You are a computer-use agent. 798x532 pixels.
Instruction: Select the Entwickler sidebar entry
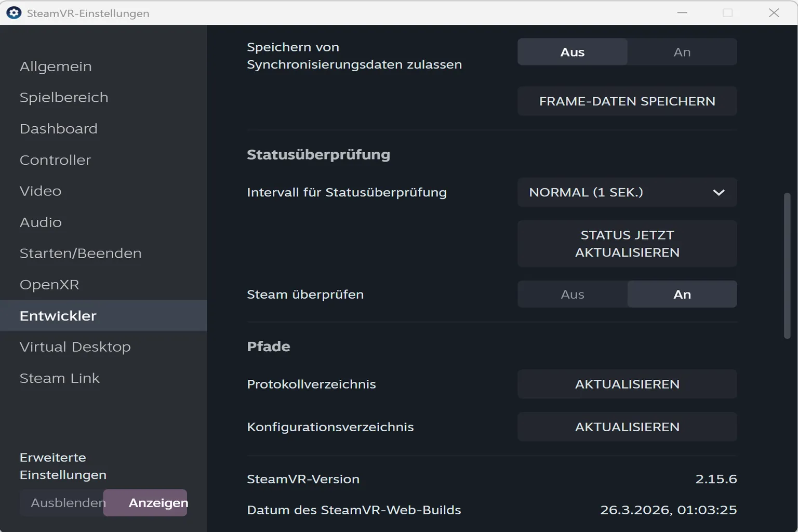(x=103, y=315)
